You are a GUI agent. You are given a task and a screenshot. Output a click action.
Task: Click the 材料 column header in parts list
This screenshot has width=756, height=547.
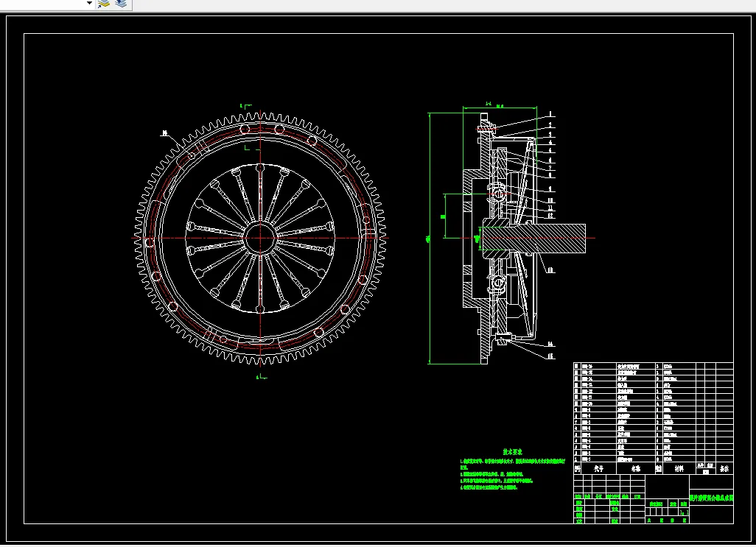coord(679,467)
